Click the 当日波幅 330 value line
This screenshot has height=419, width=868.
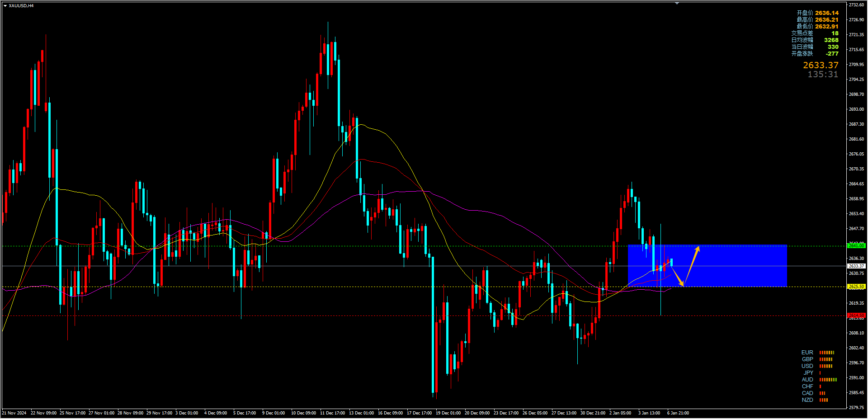815,47
